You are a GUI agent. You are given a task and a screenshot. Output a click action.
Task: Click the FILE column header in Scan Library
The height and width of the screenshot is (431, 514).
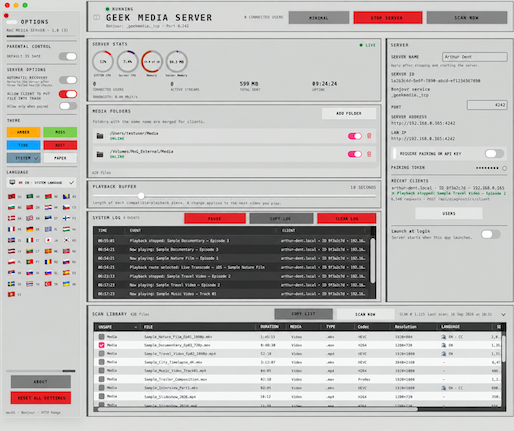point(148,327)
